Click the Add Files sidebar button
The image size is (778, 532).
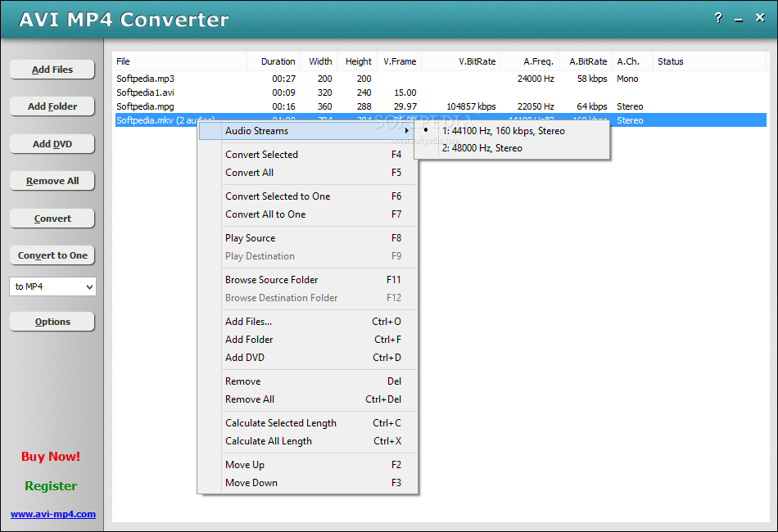click(52, 70)
